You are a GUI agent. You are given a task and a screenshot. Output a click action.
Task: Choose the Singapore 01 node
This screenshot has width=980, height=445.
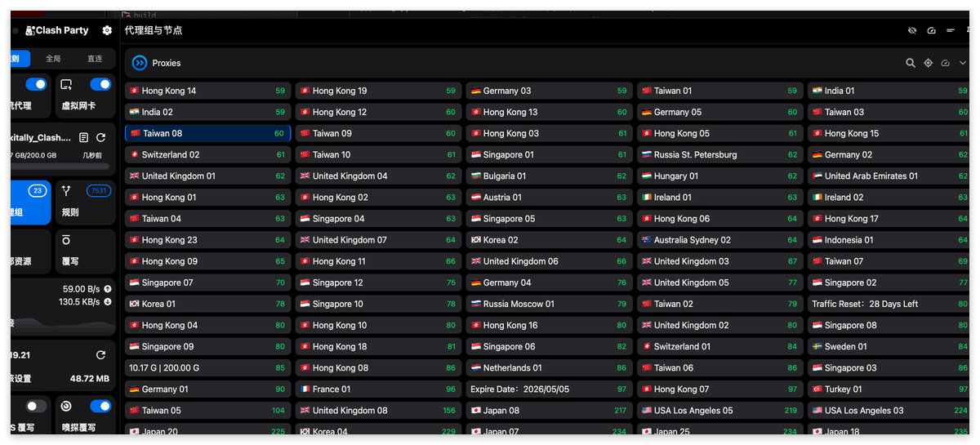coord(549,154)
